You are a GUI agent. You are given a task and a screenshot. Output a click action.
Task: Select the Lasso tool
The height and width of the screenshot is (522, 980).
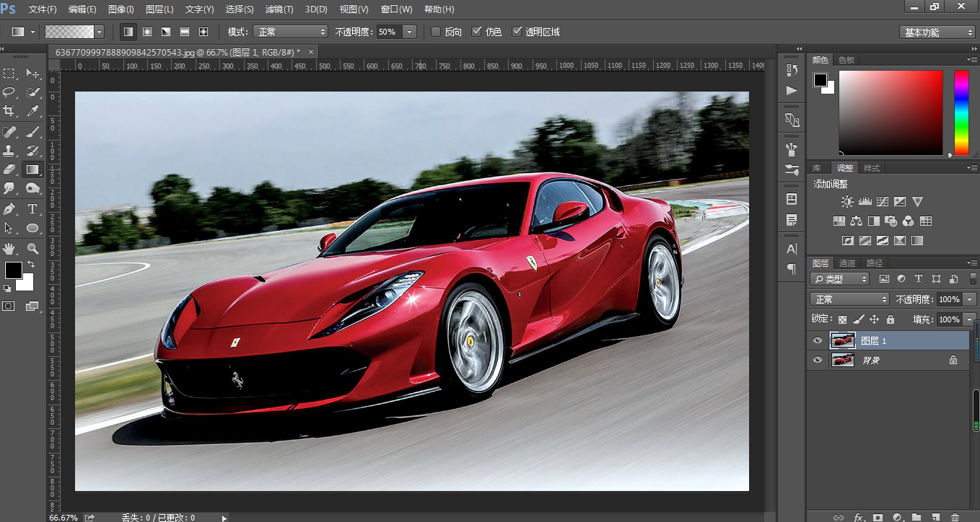click(x=9, y=92)
